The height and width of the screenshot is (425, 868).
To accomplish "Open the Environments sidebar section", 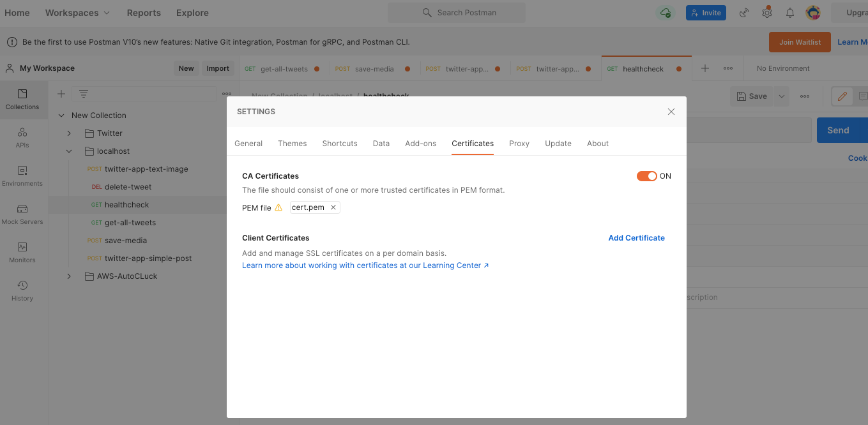I will 22,176.
